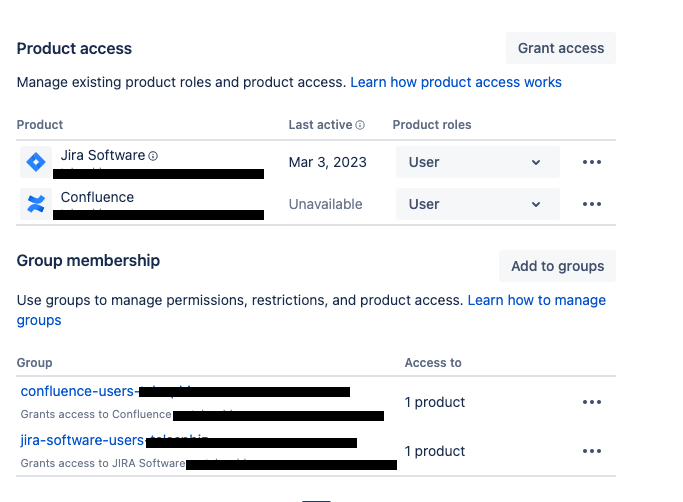Click the Unavailable last active value

coord(325,204)
